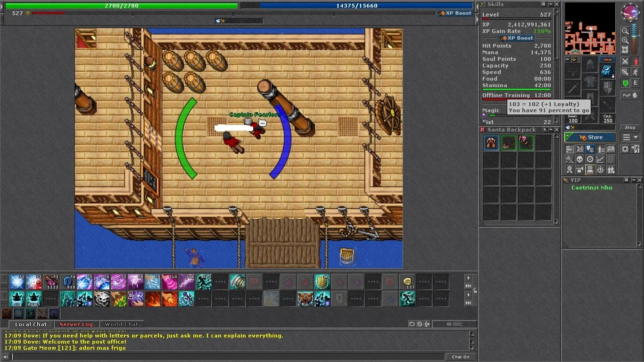Open the main menu dropdown under Stop
The image size is (644, 362).
pos(630,137)
